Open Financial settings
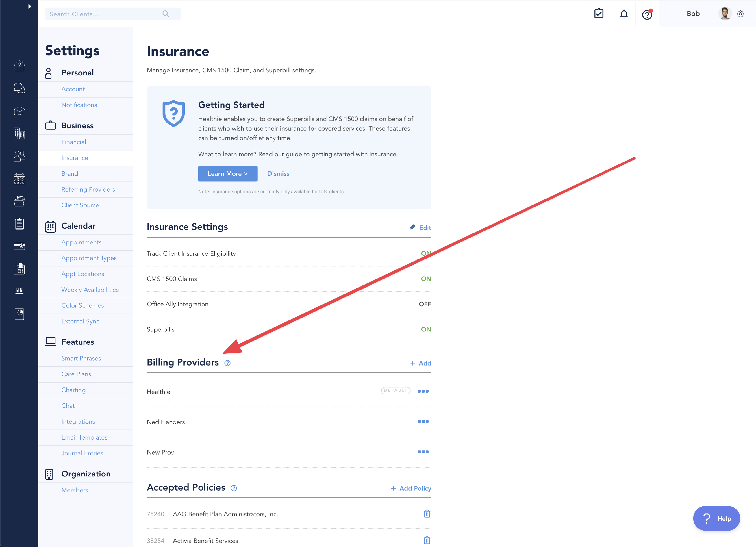The image size is (756, 547). point(74,142)
